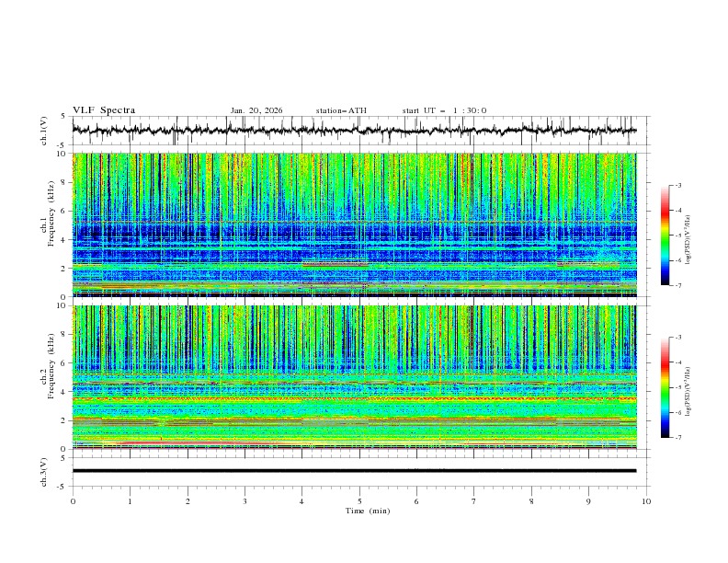Click the "-5" value on ch.1 colorbar
The height and width of the screenshot is (563, 728).
point(677,236)
